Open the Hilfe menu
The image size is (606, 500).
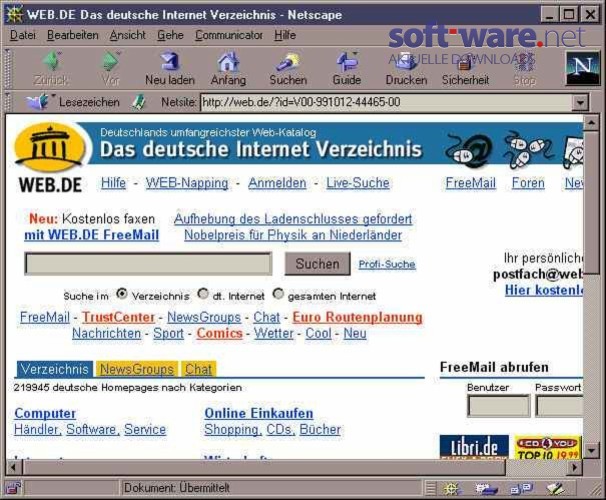tap(285, 35)
